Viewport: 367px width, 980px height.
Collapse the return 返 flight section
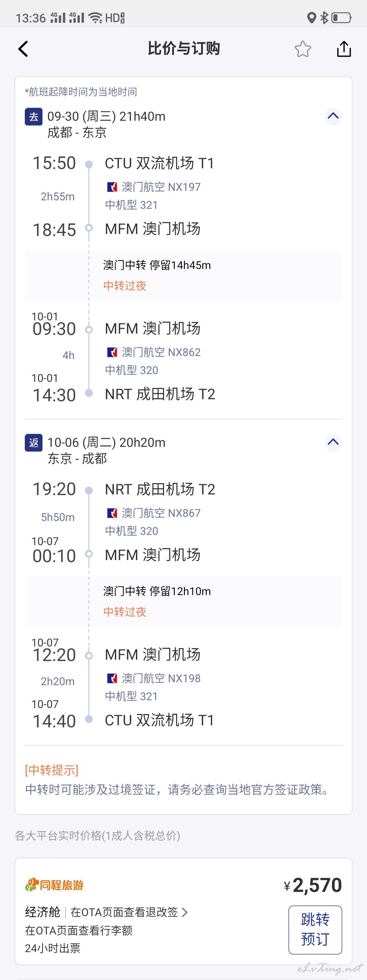[x=333, y=442]
